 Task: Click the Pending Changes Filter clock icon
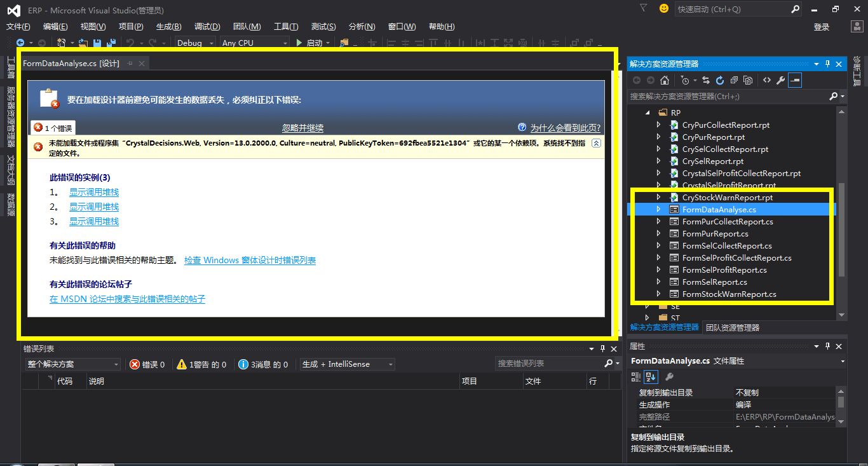[684, 80]
